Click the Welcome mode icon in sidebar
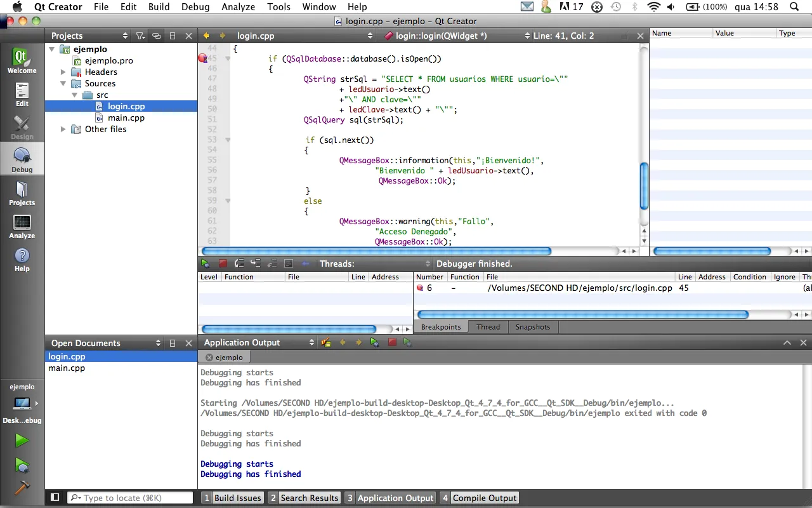812x508 pixels. (x=22, y=61)
